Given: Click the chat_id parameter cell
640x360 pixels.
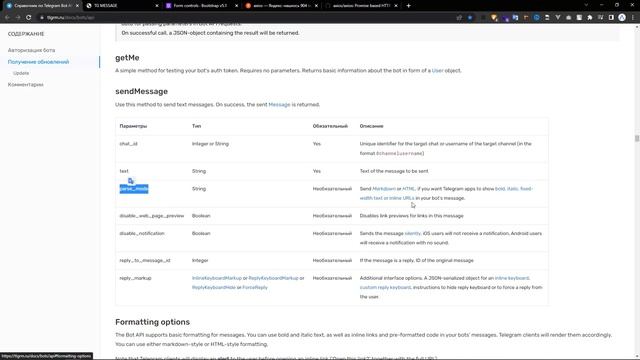Looking at the screenshot, I should coord(129,144).
